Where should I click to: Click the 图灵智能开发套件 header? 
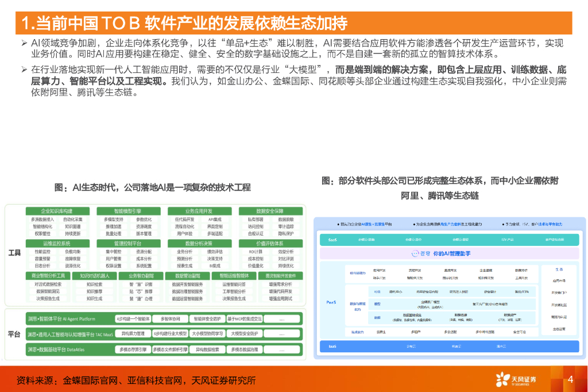click(280, 275)
